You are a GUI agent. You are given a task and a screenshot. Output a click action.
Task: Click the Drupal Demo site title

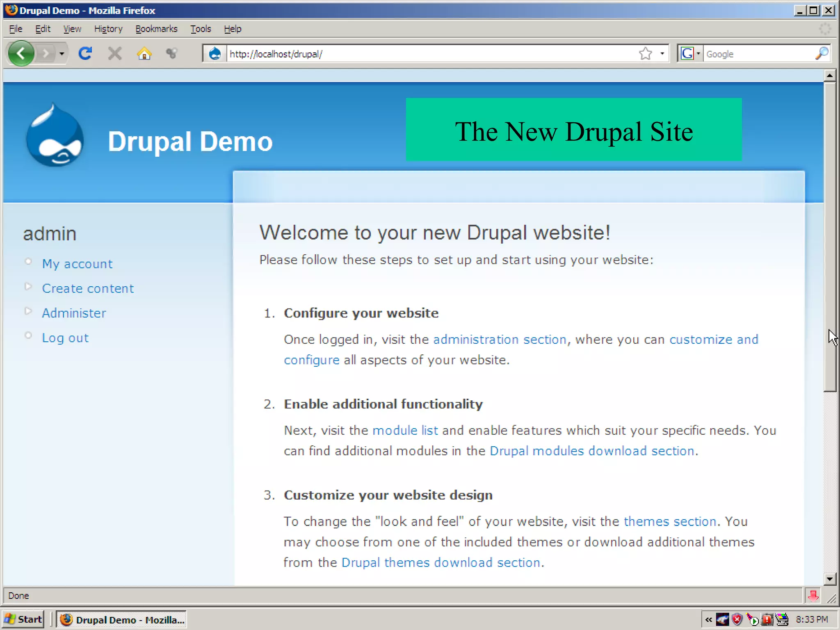click(190, 142)
